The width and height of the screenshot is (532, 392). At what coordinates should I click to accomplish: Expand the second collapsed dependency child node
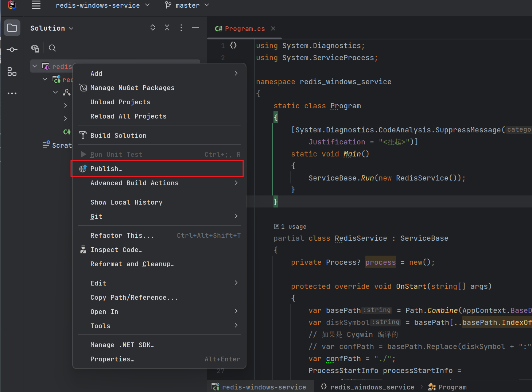[x=66, y=119]
